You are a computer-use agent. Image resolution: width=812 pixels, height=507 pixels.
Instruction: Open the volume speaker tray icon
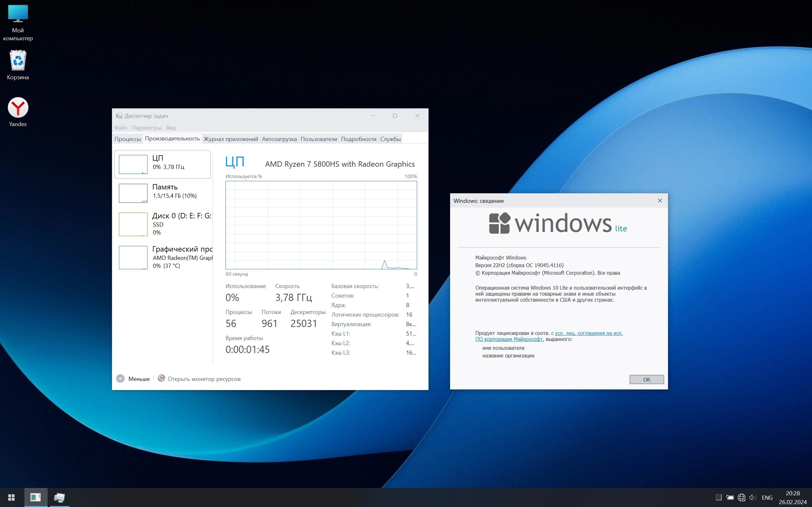click(x=753, y=497)
